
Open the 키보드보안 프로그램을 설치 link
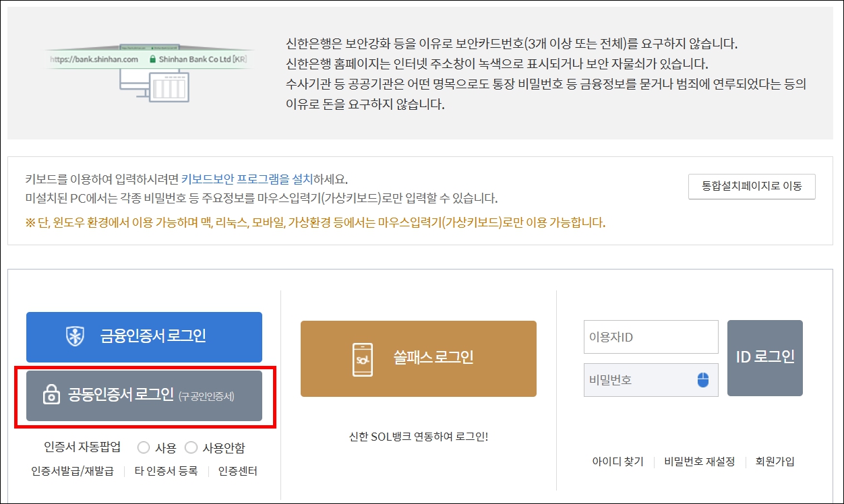click(x=247, y=180)
